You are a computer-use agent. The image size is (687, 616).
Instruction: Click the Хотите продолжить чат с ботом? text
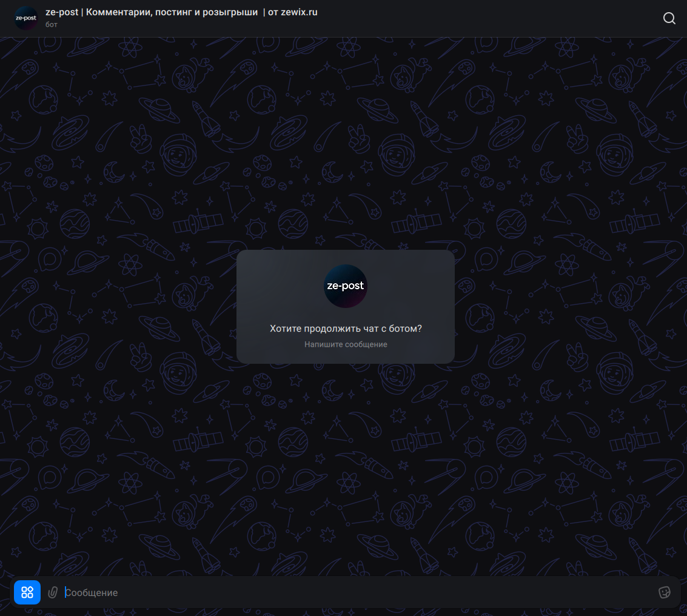point(346,329)
